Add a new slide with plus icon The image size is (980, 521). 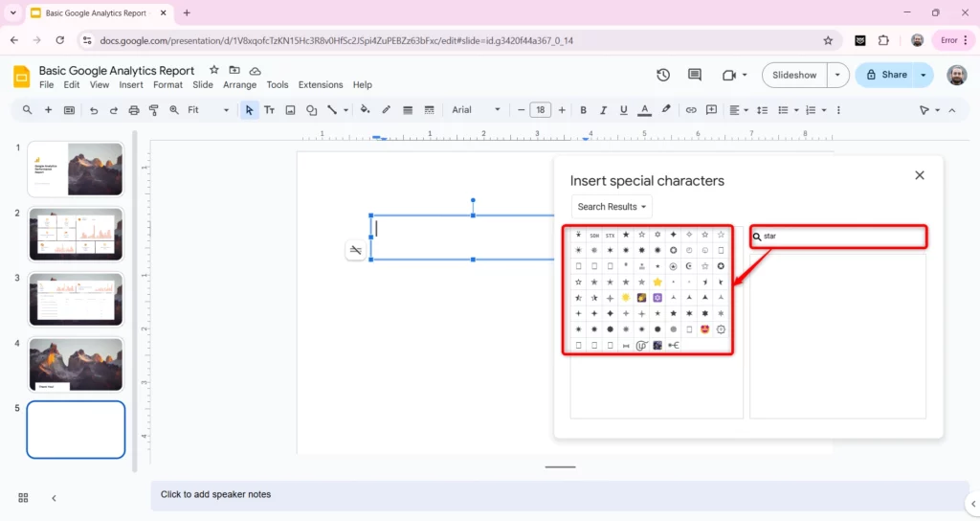(x=48, y=110)
